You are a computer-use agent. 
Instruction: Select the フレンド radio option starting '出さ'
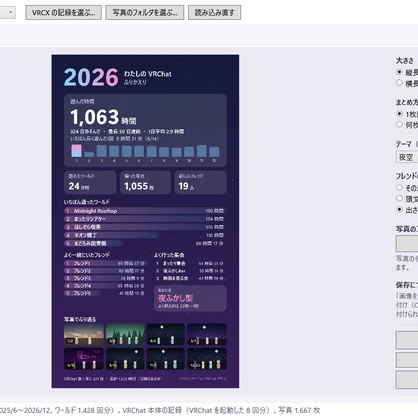click(399, 209)
